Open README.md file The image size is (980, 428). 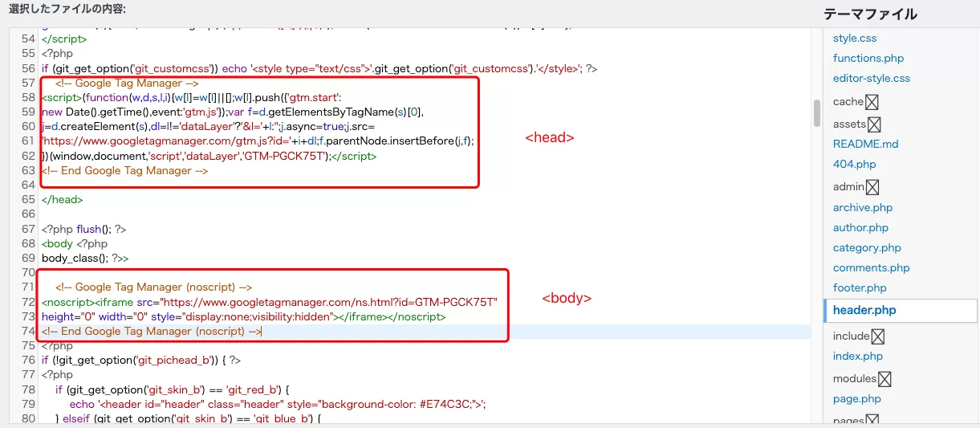865,144
